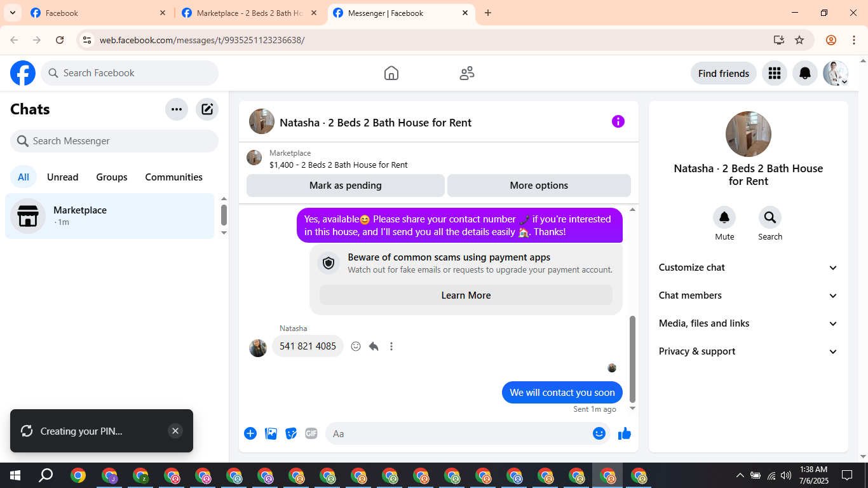The height and width of the screenshot is (488, 868).
Task: Open the Facebook menu grid icon
Action: [774, 73]
